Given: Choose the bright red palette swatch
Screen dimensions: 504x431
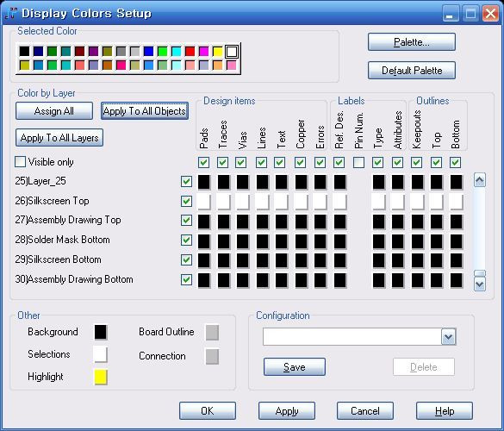Looking at the screenshot, I should (x=190, y=52).
